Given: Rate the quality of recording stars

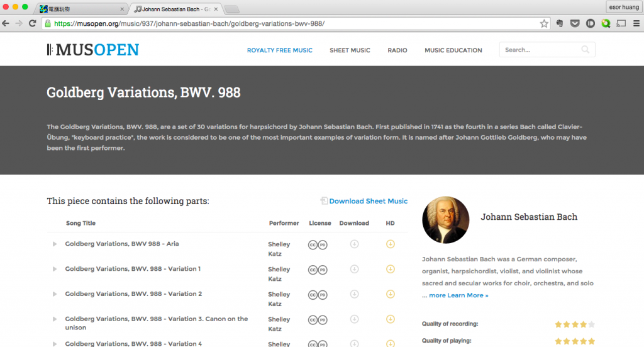Looking at the screenshot, I should click(x=575, y=324).
